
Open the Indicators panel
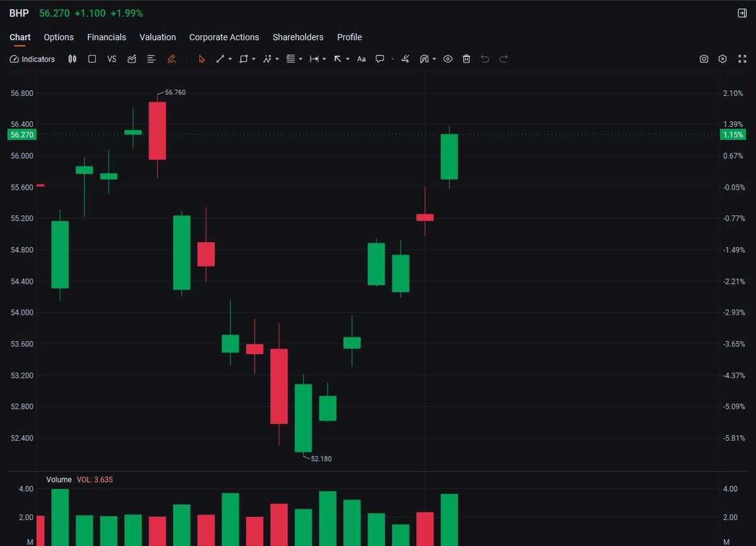[x=32, y=59]
